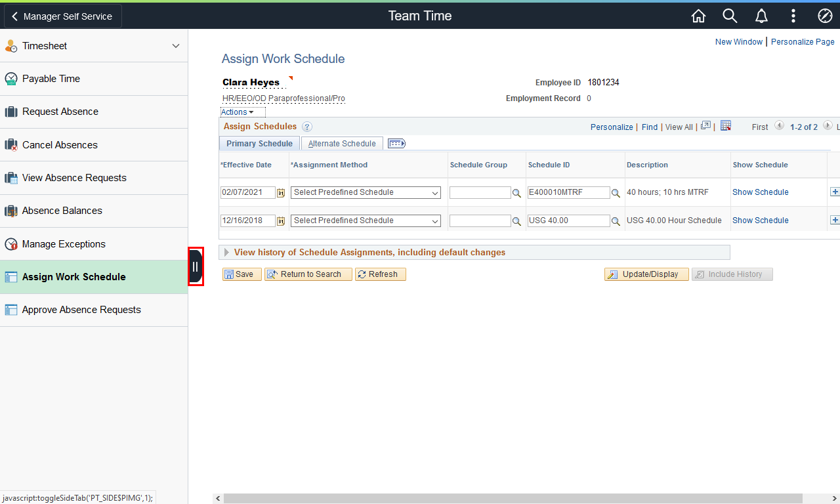
Task: Click the Show all columns icon beside tabs
Action: coord(396,143)
